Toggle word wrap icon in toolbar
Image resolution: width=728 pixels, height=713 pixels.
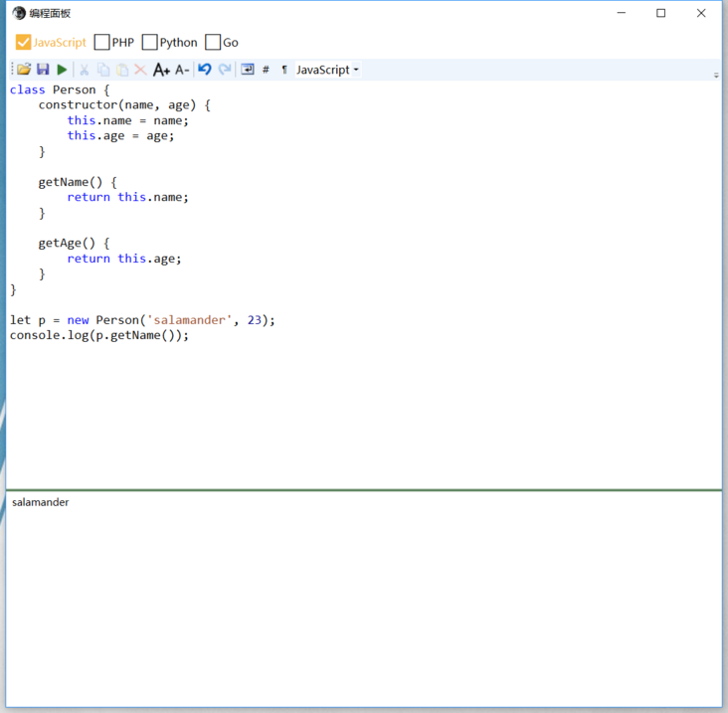[x=248, y=70]
